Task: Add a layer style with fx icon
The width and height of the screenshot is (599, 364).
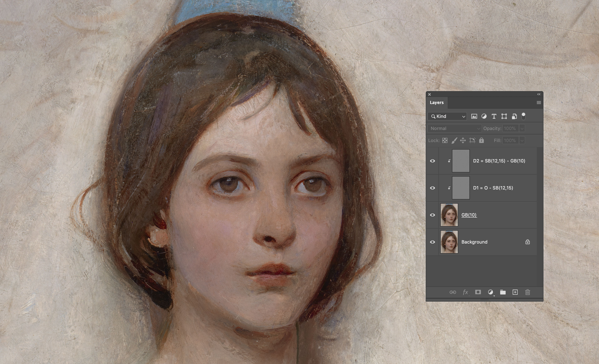Action: tap(465, 292)
